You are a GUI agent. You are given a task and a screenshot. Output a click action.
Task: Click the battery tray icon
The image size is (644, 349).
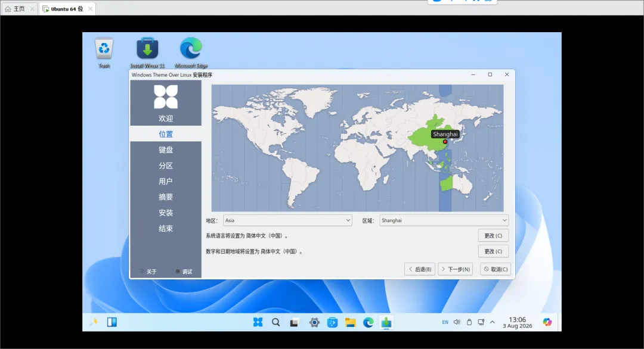pyautogui.click(x=469, y=322)
